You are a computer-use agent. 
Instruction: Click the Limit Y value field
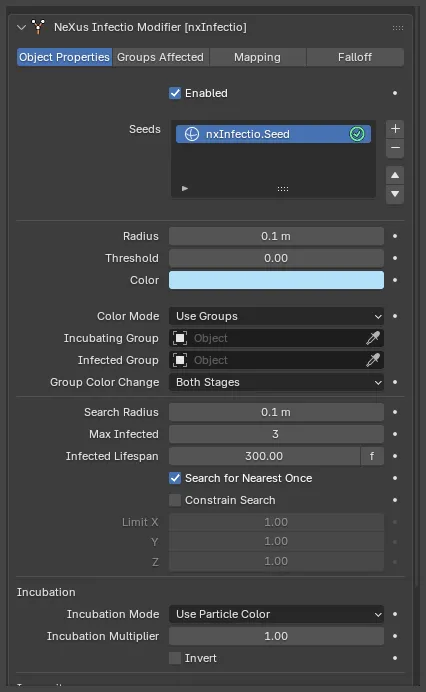click(x=276, y=542)
